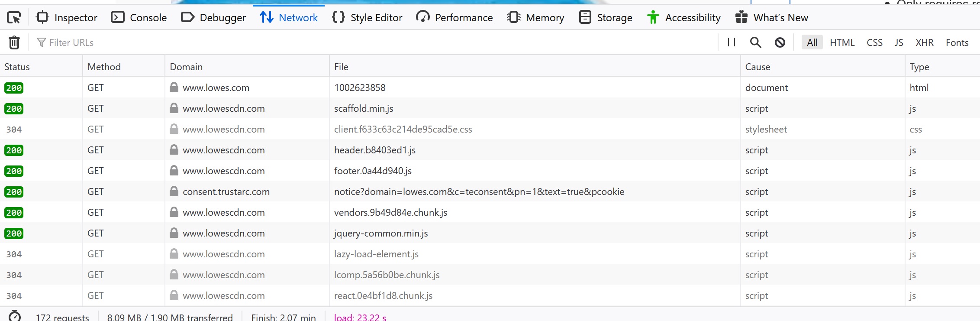Select the lazy-load-element.js request

[x=490, y=254]
